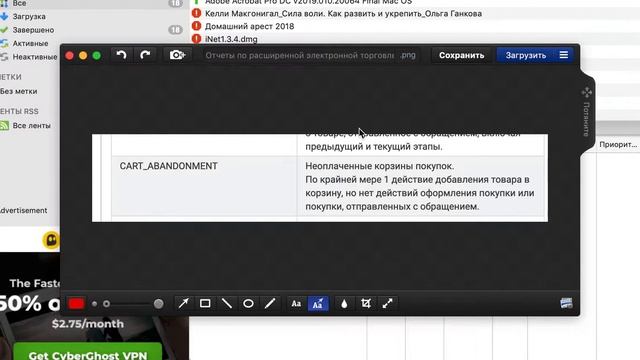
Task: Select the arrow drawing tool
Action: 184,303
